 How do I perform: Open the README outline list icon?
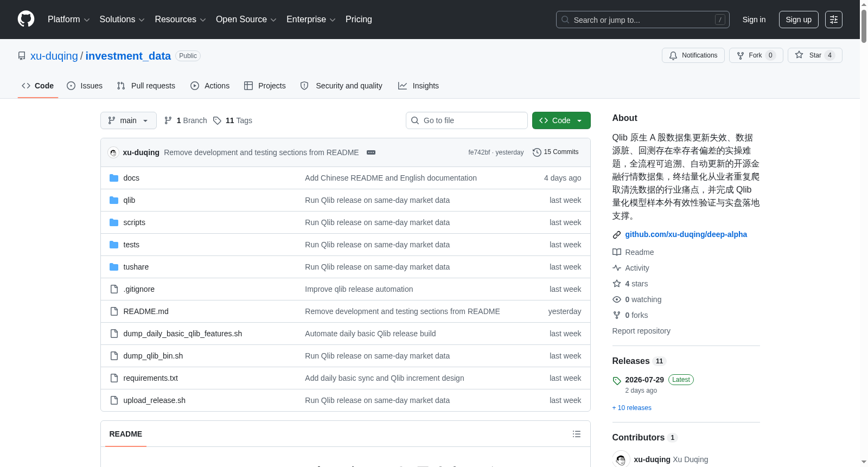(577, 434)
